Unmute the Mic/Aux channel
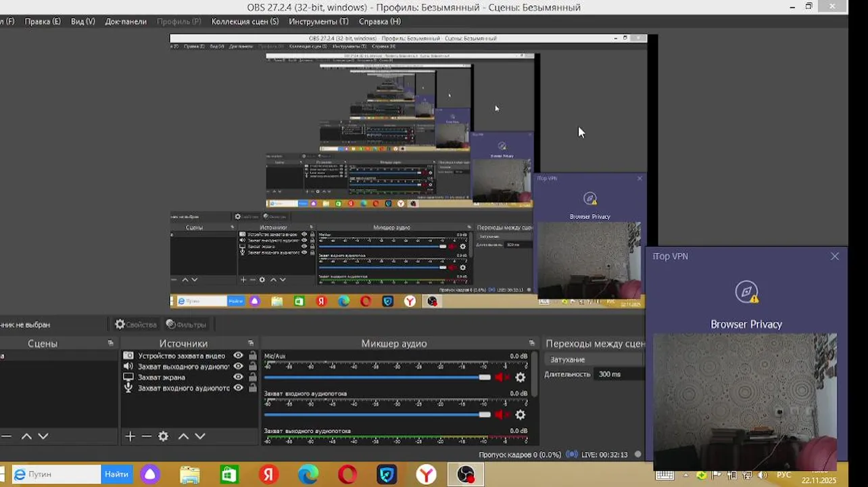The height and width of the screenshot is (487, 868). coord(502,377)
